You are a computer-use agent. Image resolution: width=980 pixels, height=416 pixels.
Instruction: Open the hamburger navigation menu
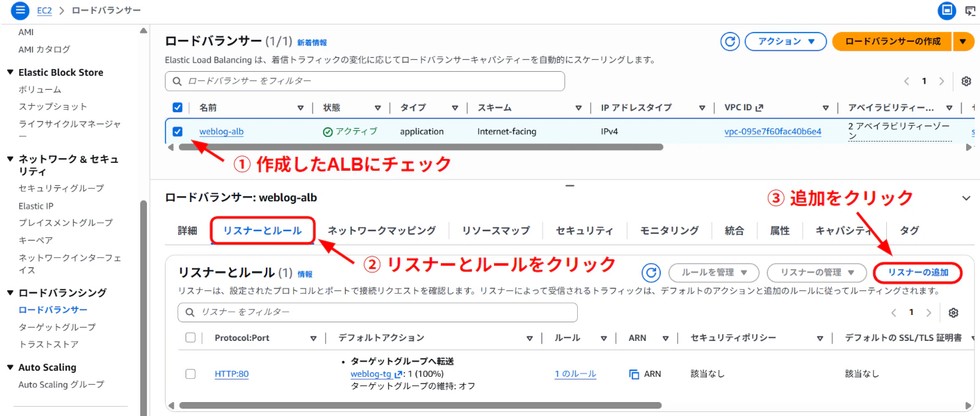(20, 11)
